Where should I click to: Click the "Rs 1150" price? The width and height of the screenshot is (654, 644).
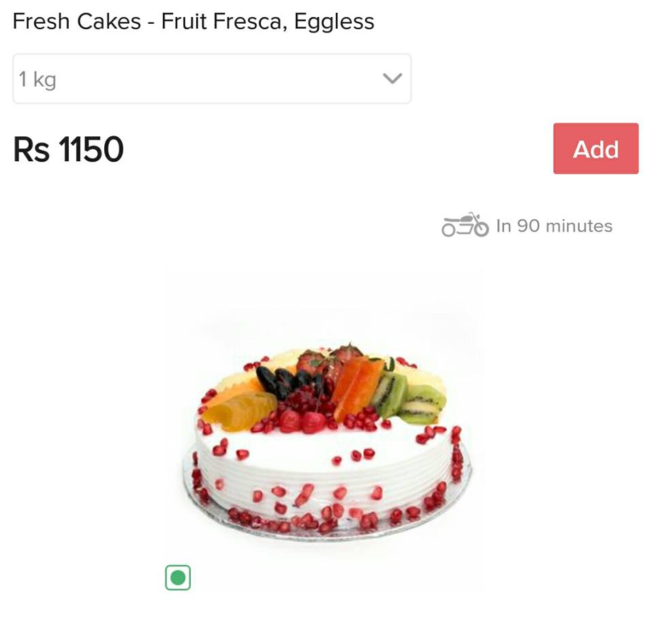point(68,150)
